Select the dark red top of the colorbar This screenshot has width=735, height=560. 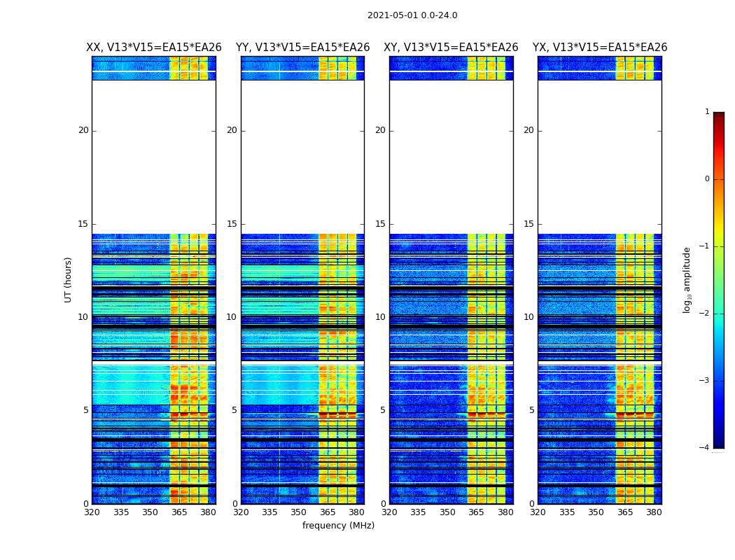tap(719, 115)
